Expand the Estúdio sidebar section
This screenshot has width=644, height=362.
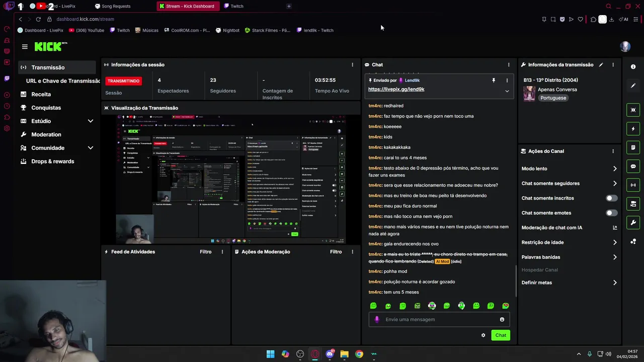(91, 121)
